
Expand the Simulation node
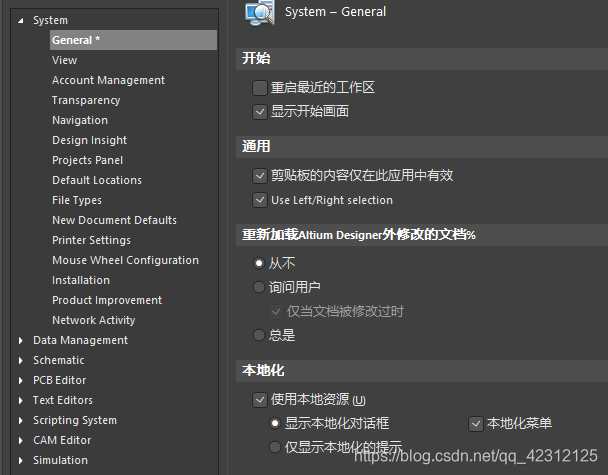tap(21, 460)
